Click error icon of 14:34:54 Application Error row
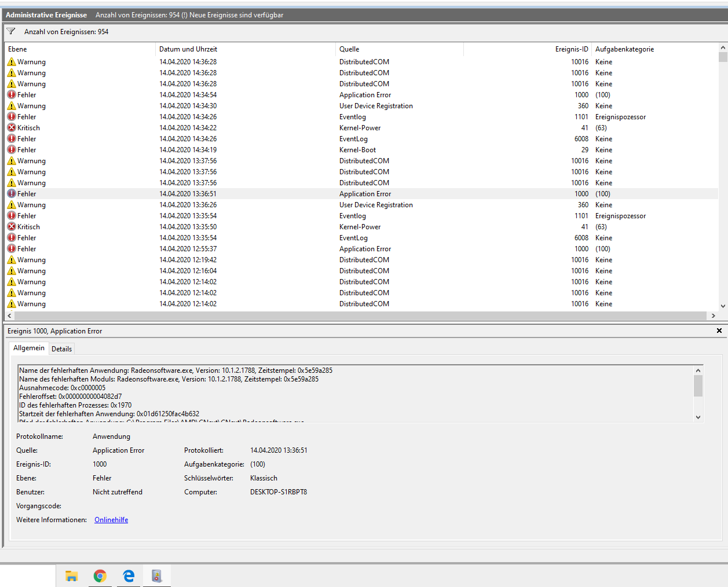Image resolution: width=728 pixels, height=587 pixels. (12, 95)
